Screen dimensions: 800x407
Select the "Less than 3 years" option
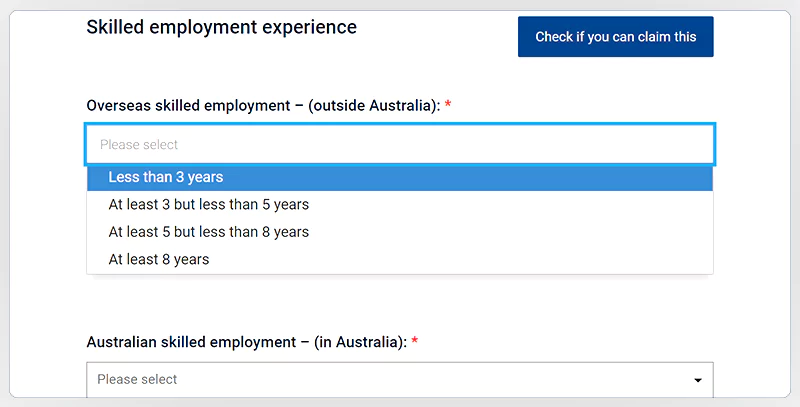(x=166, y=177)
